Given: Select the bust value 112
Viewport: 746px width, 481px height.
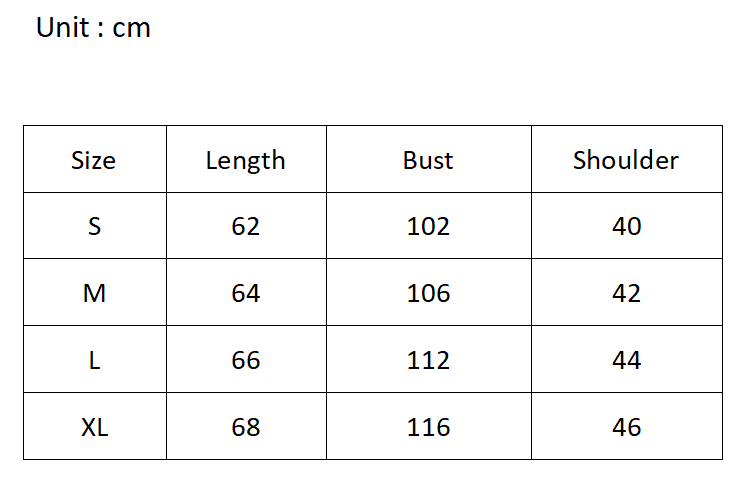Looking at the screenshot, I should 428,360.
